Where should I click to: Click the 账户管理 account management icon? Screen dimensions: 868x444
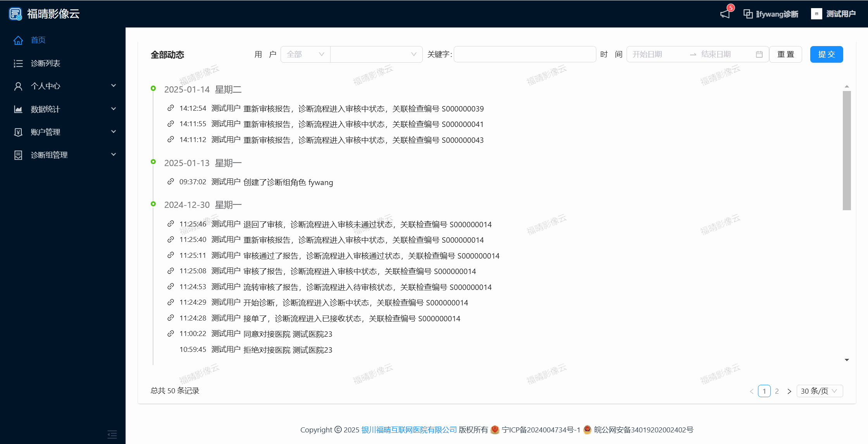click(x=18, y=132)
